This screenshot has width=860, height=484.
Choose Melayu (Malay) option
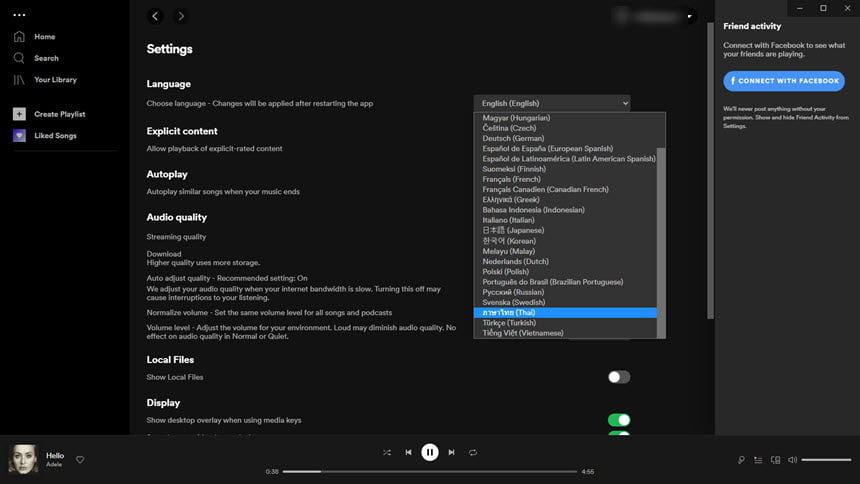(565, 251)
